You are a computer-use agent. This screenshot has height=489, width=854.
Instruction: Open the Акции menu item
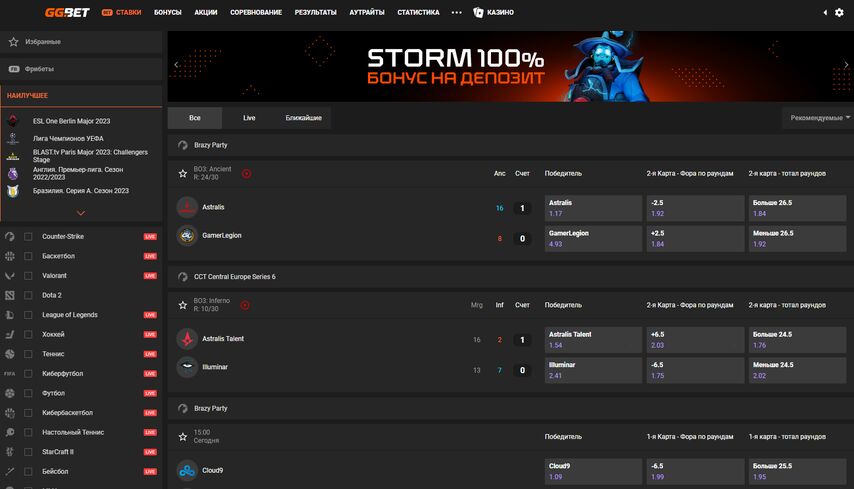click(206, 12)
